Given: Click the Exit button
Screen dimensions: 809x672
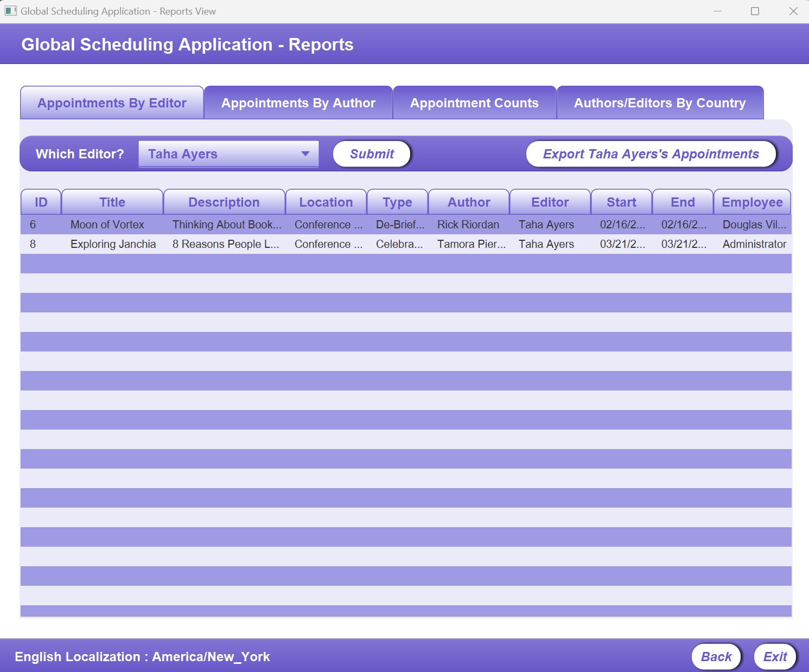Looking at the screenshot, I should pos(775,657).
